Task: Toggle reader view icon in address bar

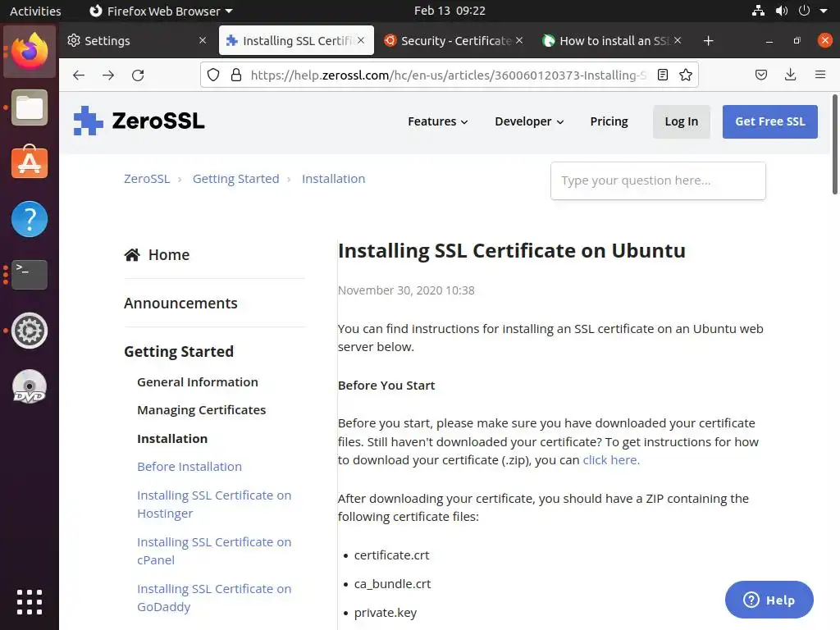Action: pyautogui.click(x=663, y=75)
